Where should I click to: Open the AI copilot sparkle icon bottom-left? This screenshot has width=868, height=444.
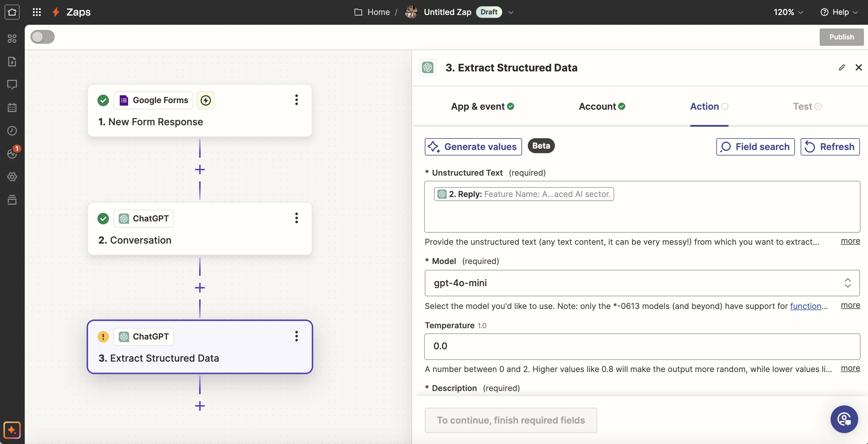coord(12,430)
